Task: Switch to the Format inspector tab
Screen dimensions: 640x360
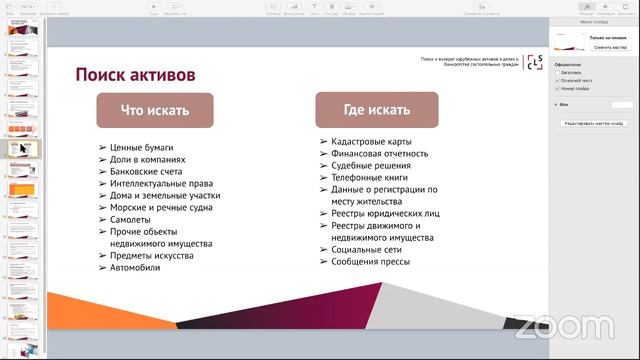Action: [x=587, y=7]
